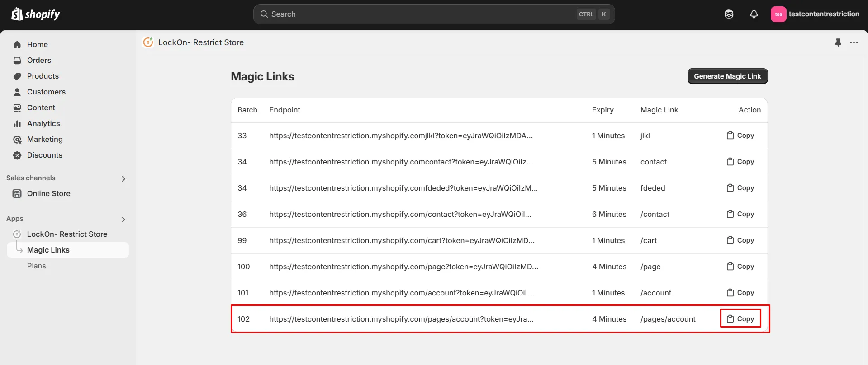Pin the LockOn app with pin icon
868x365 pixels.
coord(838,42)
